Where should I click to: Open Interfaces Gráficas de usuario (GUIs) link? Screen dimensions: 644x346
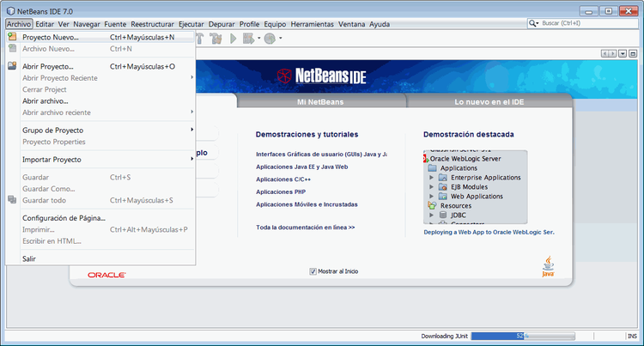pos(321,155)
